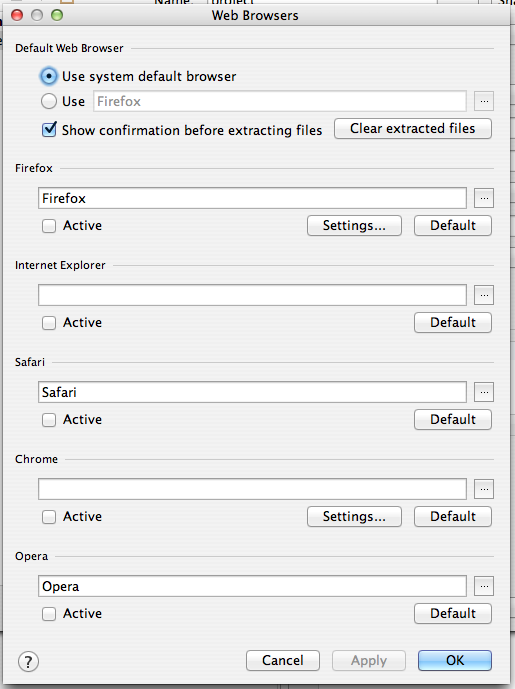Open Firefox Settings dialog
This screenshot has height=689, width=515.
[x=354, y=225]
